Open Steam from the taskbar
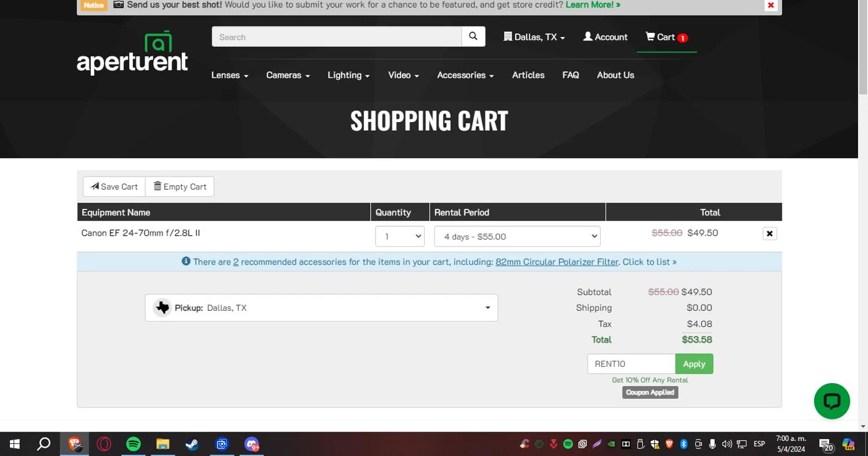This screenshot has width=868, height=456. (192, 444)
